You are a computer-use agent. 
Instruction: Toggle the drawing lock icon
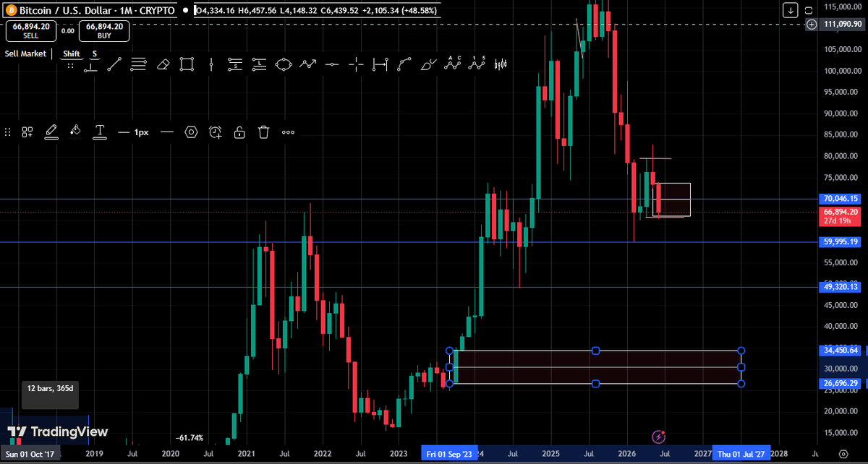(239, 132)
